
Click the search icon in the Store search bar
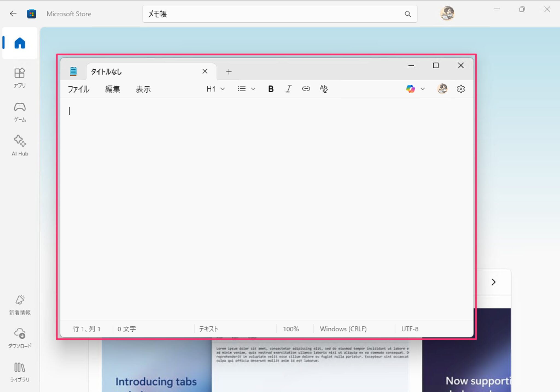tap(408, 14)
